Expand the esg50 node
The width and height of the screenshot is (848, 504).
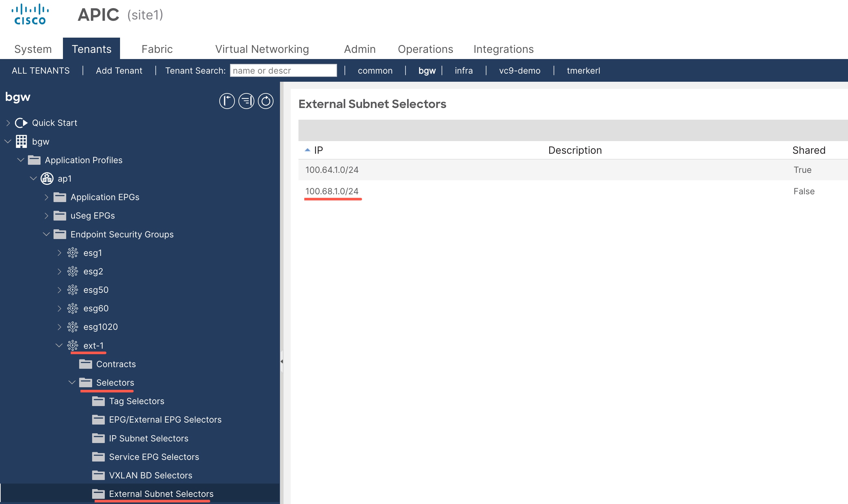click(x=59, y=290)
